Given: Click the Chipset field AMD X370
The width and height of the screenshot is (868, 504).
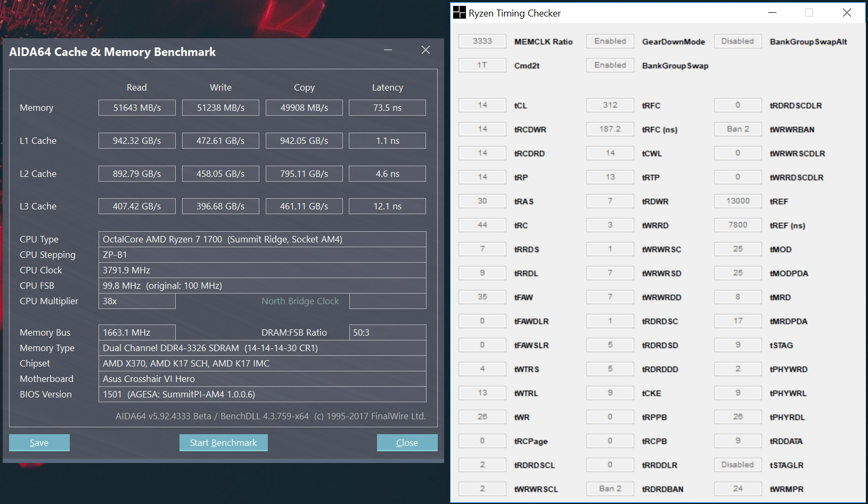Looking at the screenshot, I should tap(263, 363).
